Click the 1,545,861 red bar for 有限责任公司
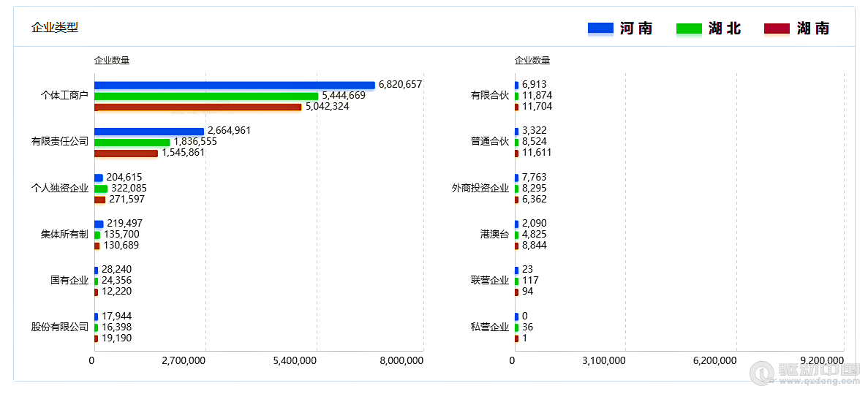The image size is (868, 394). click(126, 153)
